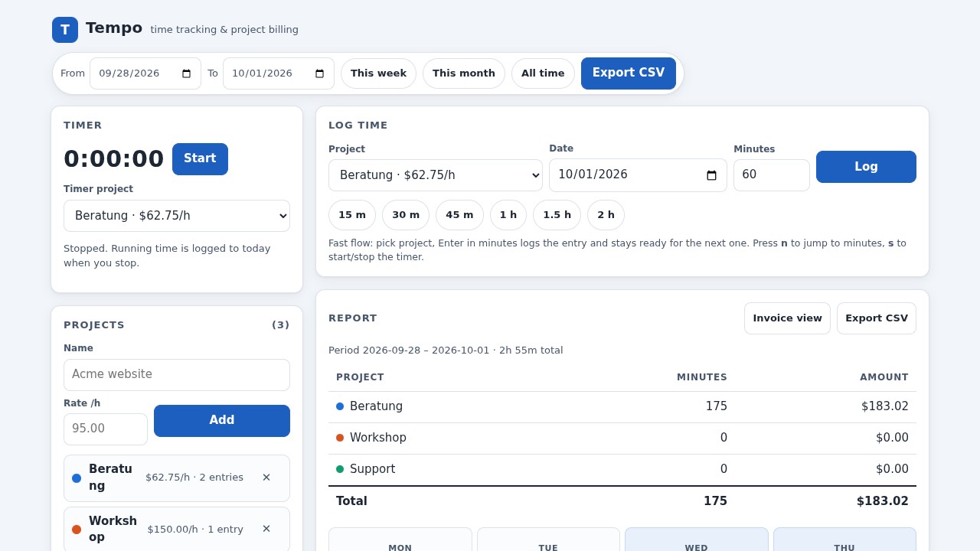Select the 2 h quick preset
Viewport: 980px width, 551px height.
606,215
